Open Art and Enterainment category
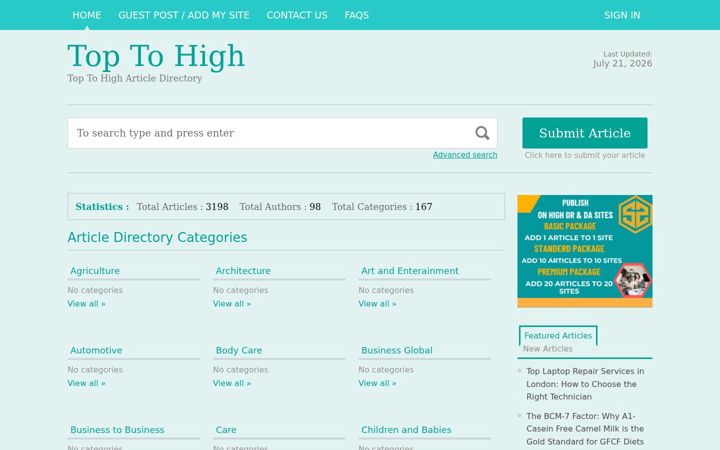The image size is (720, 450). click(410, 271)
